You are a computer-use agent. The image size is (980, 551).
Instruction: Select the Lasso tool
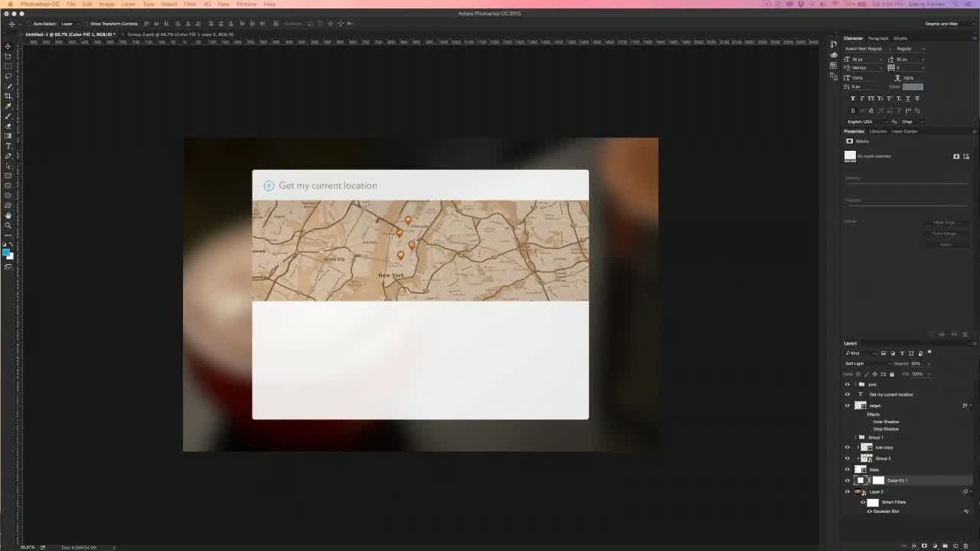point(8,76)
